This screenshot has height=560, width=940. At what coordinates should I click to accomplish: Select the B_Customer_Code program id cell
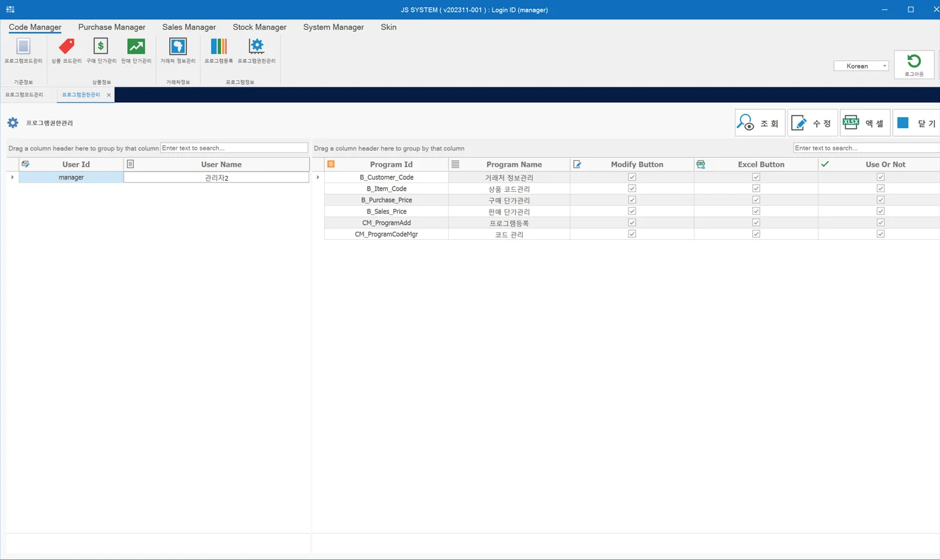point(387,177)
